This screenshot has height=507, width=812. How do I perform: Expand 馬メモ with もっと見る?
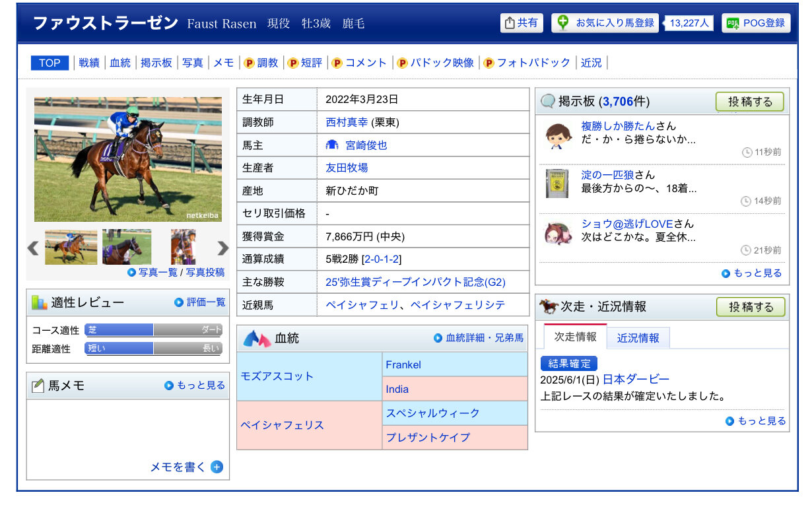coord(195,386)
